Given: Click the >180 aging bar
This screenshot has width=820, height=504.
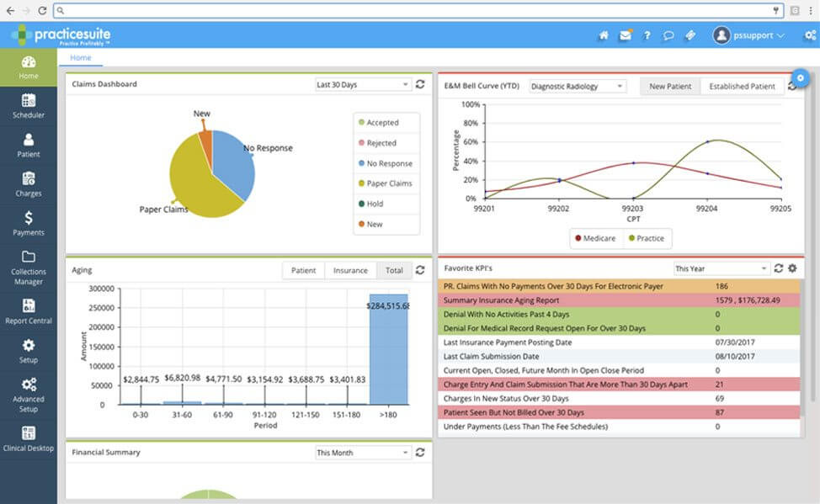Looking at the screenshot, I should (x=388, y=349).
